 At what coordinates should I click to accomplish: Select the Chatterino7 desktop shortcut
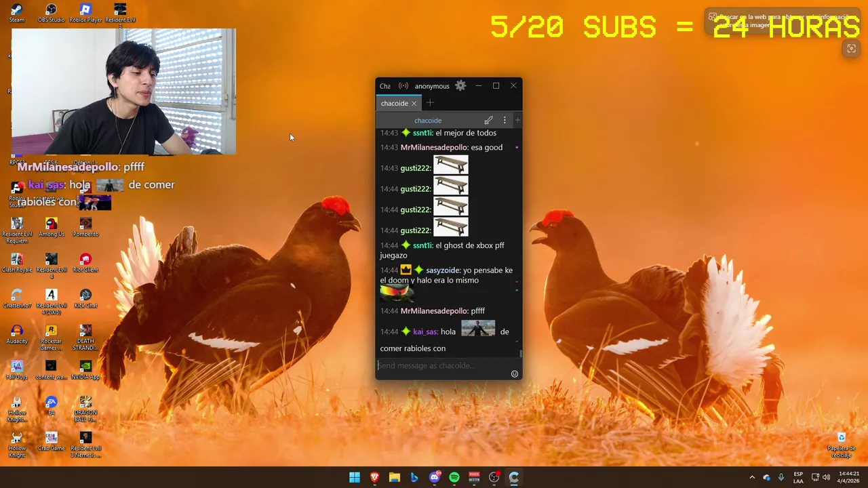click(x=17, y=299)
